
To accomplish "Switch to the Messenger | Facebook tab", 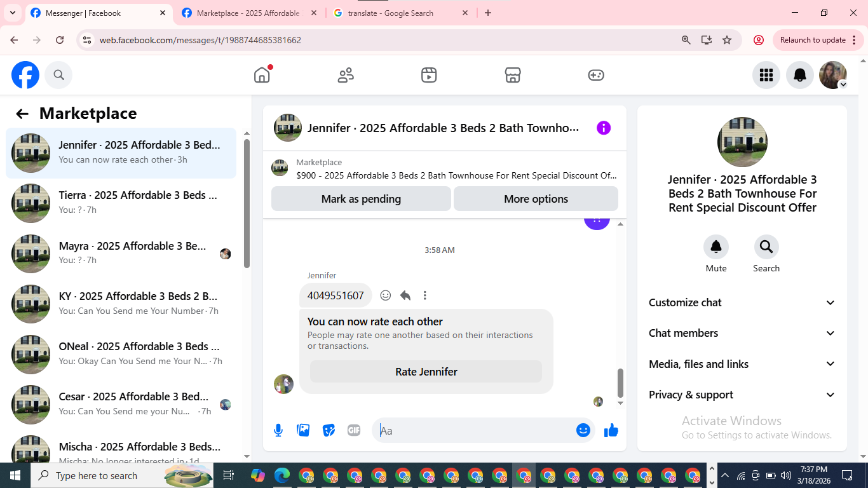I will point(98,13).
